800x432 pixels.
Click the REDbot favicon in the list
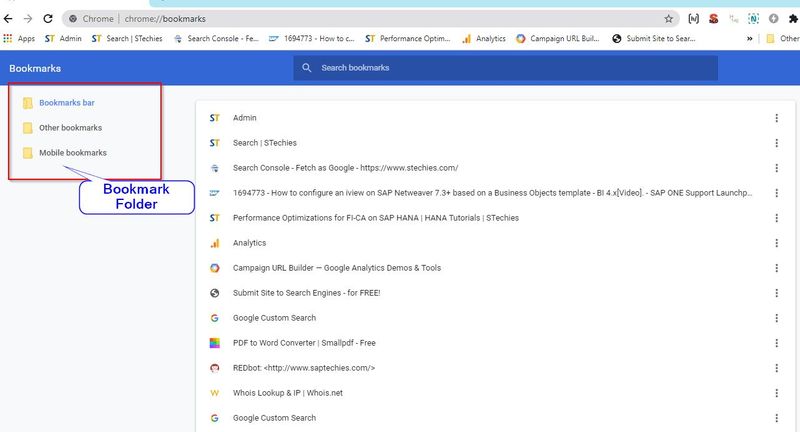point(215,368)
